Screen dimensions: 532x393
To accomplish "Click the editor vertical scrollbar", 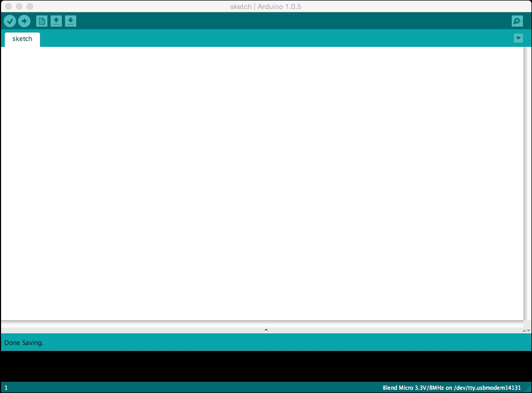I will pos(527,183).
